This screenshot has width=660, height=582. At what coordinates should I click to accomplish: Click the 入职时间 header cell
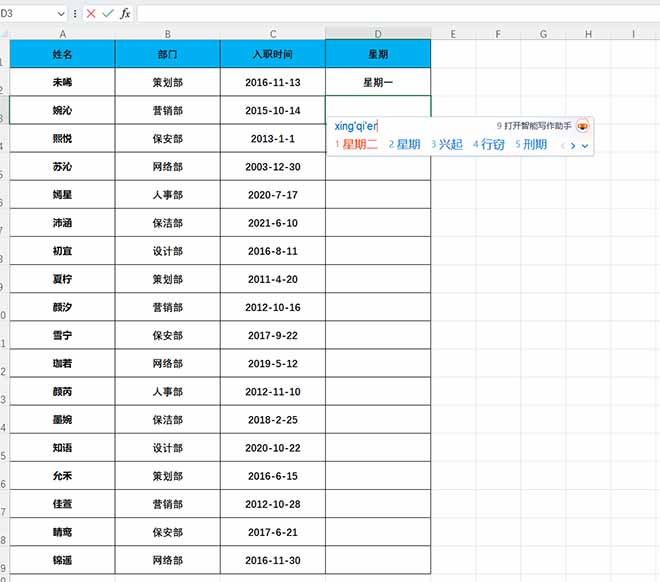tap(273, 54)
